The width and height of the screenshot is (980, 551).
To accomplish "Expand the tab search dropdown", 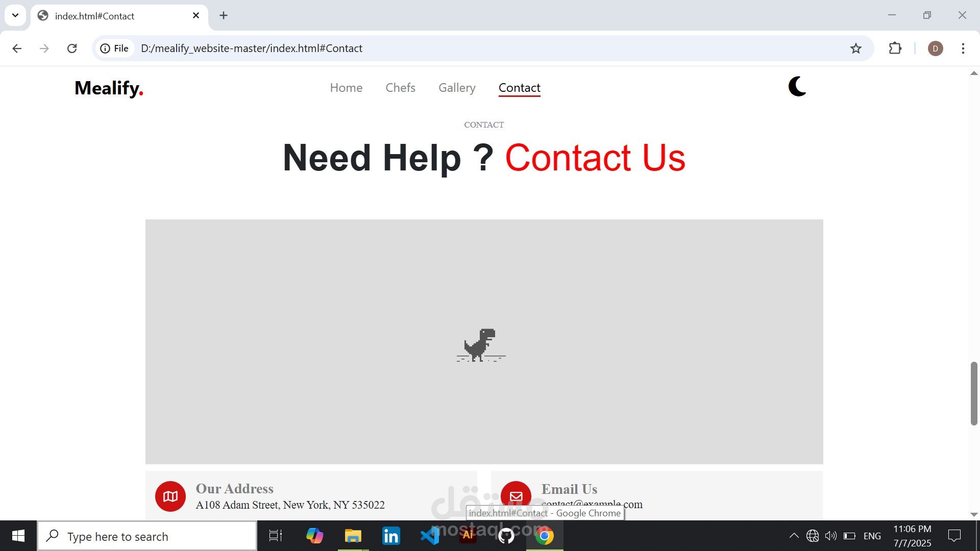I will tap(15, 15).
